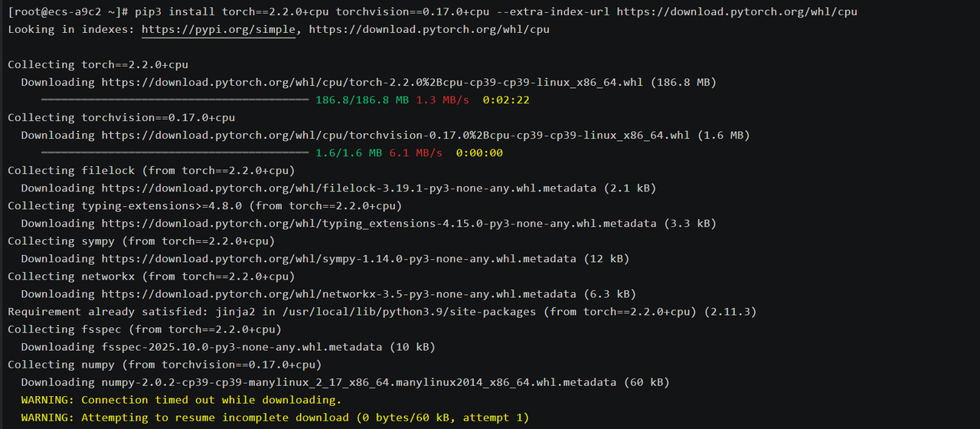This screenshot has width=980, height=429.
Task: Click the 'Attempting to resume incomplete download' warning
Action: click(x=275, y=418)
